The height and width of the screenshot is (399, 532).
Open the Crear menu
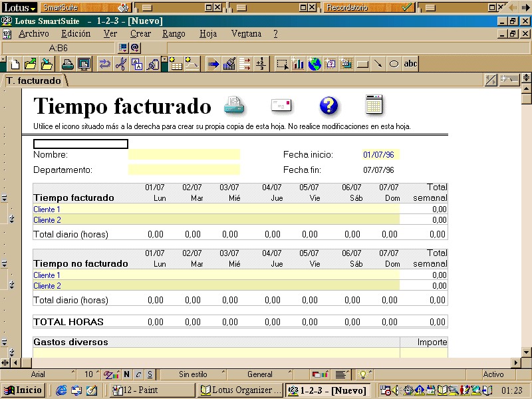(x=140, y=34)
